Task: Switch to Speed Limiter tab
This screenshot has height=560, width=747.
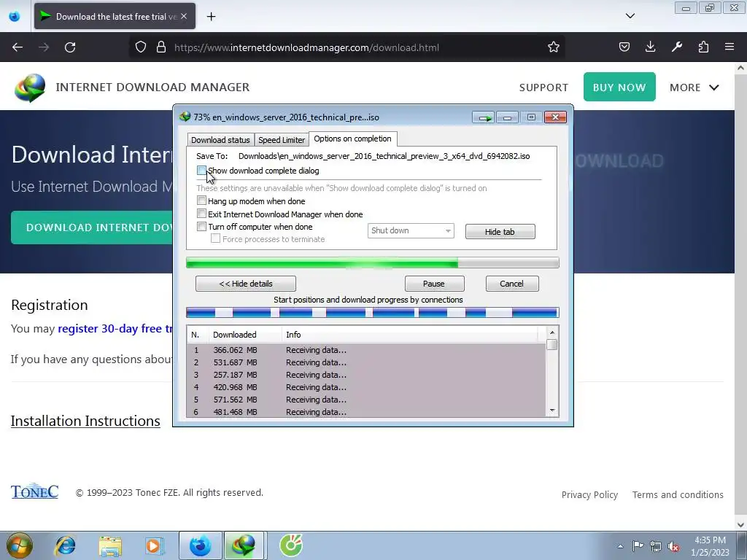Action: 282,140
